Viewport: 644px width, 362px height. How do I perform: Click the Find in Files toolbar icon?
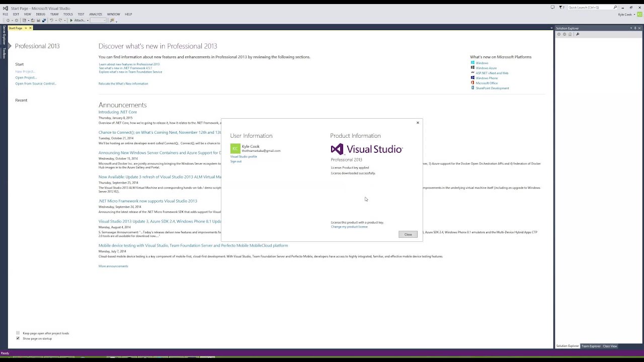(112, 21)
